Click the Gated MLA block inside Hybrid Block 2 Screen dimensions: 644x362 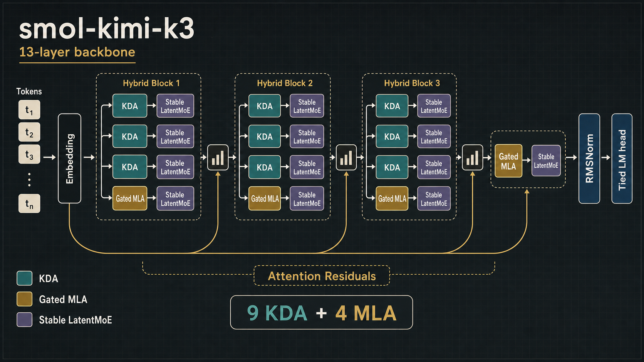click(265, 199)
